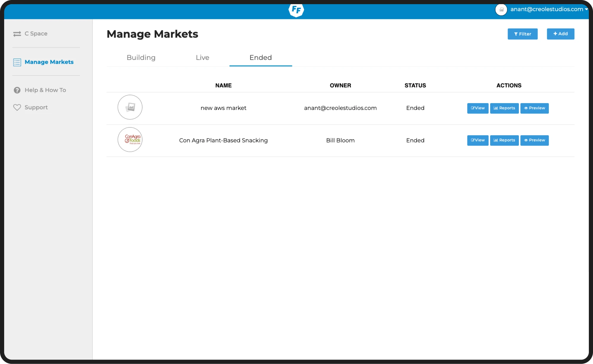The image size is (593, 364).
Task: Click the Help question mark icon
Action: click(17, 90)
